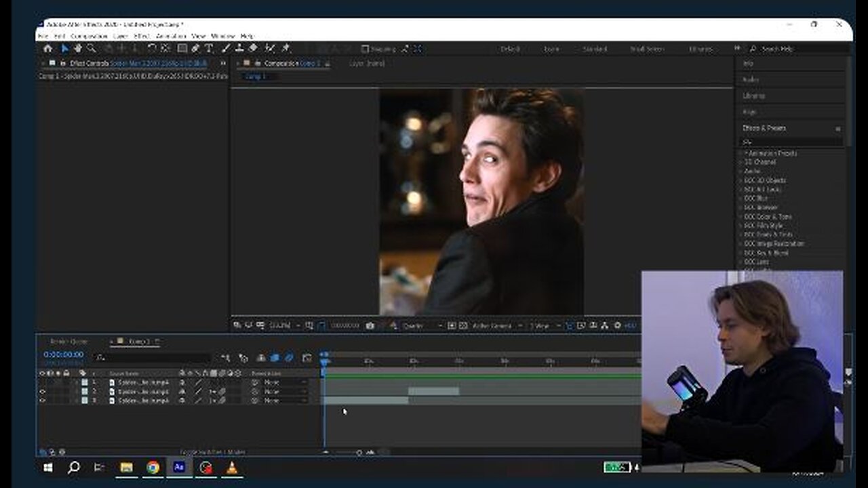Toggle the quality switch on layer 2

coord(198,391)
